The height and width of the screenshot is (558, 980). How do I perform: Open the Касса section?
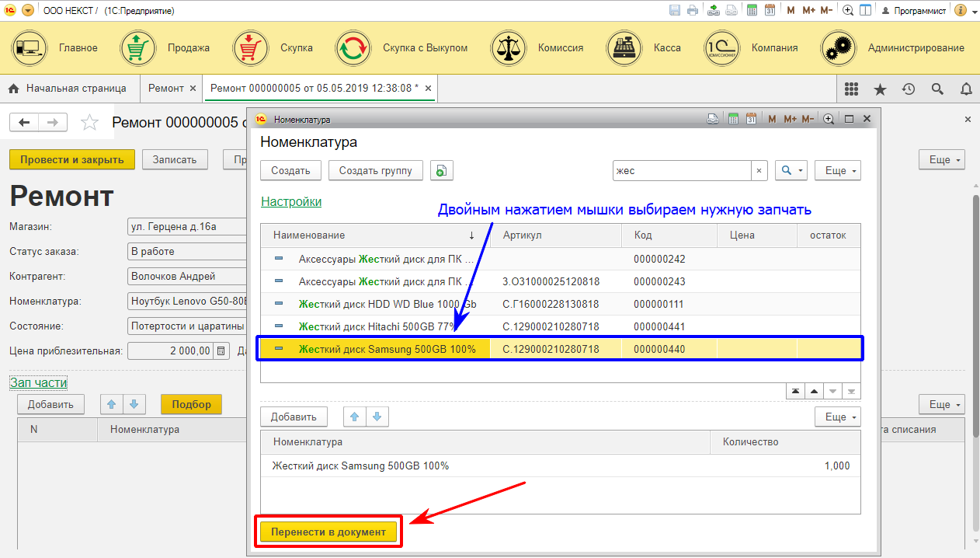coord(644,48)
